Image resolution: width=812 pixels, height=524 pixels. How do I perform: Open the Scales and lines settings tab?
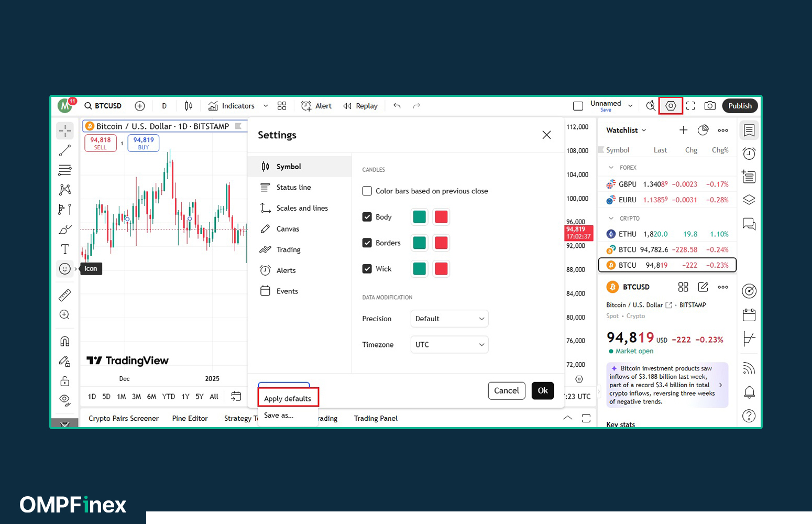[x=300, y=208]
